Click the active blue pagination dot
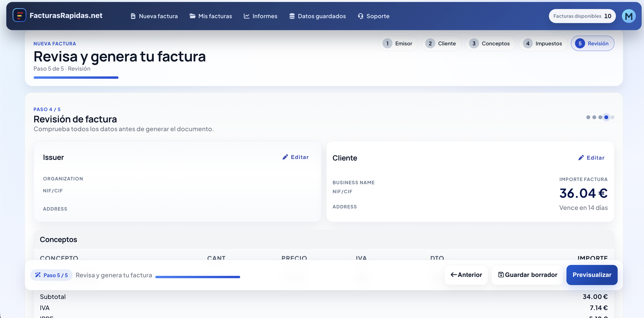The height and width of the screenshot is (318, 644). tap(606, 117)
